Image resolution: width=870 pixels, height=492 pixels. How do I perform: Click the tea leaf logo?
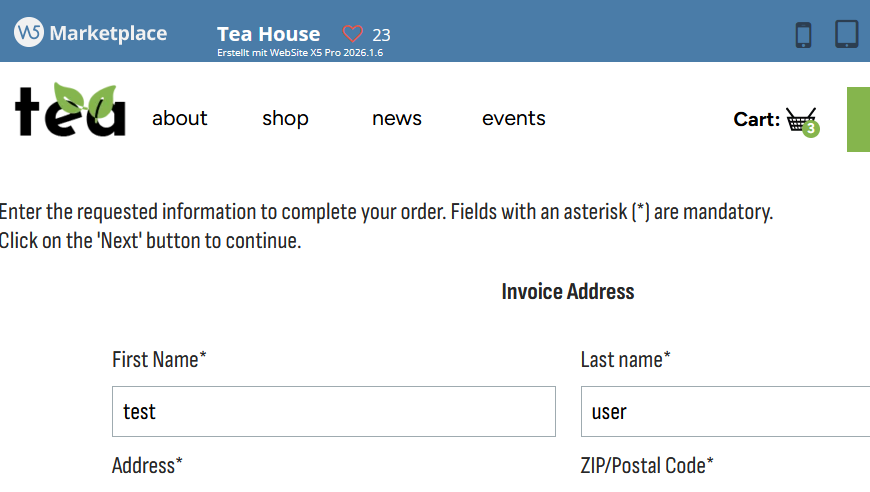click(x=71, y=110)
